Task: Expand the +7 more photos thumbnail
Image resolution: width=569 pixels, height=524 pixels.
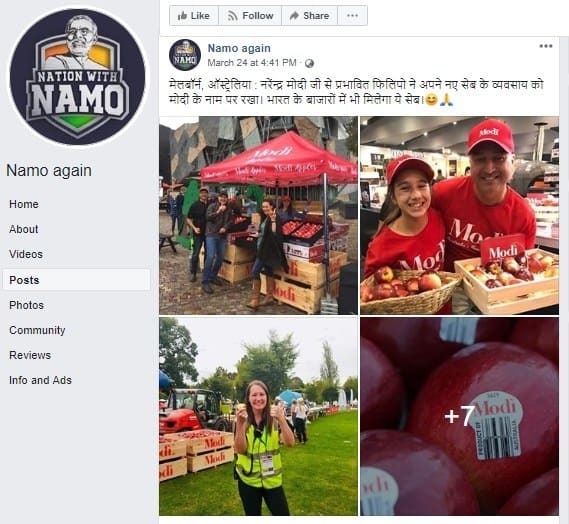Action: (x=459, y=417)
